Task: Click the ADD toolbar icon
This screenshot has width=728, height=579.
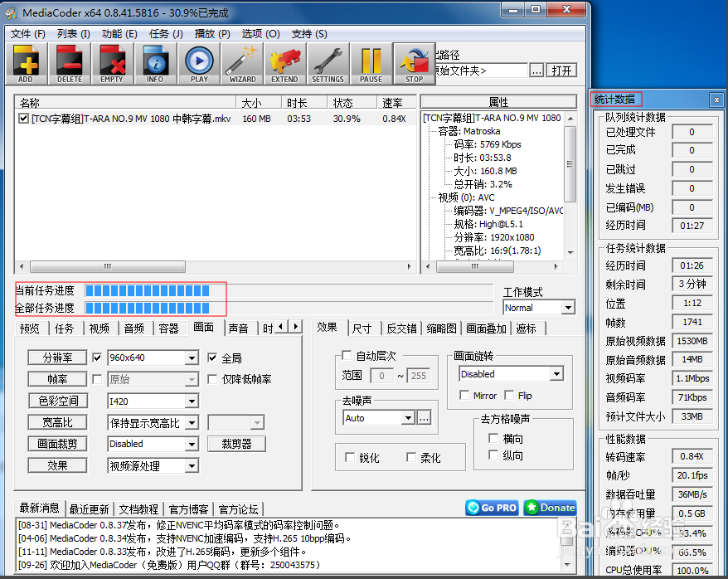Action: (x=26, y=63)
